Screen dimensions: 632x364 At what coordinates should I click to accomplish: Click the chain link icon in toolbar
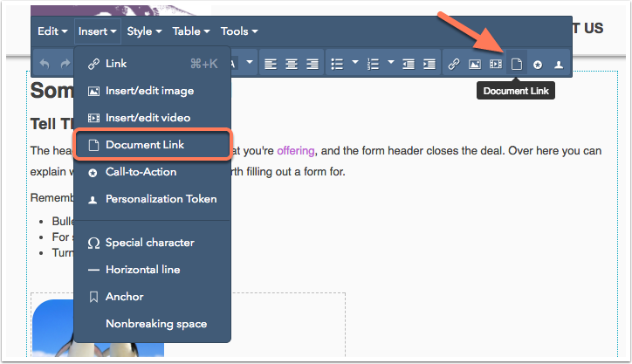(x=454, y=64)
